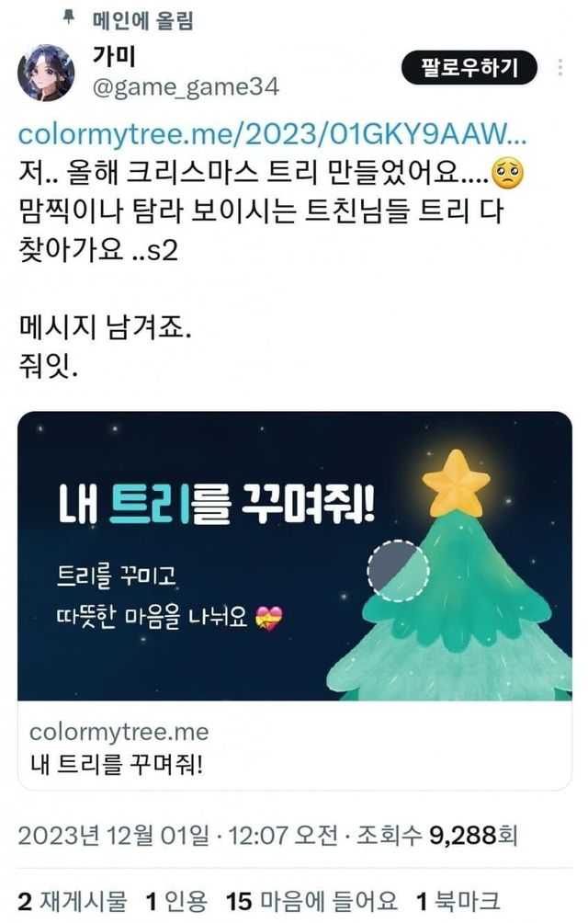The image size is (588, 923).
Task: Click the pinned post pin icon
Action: click(x=70, y=18)
